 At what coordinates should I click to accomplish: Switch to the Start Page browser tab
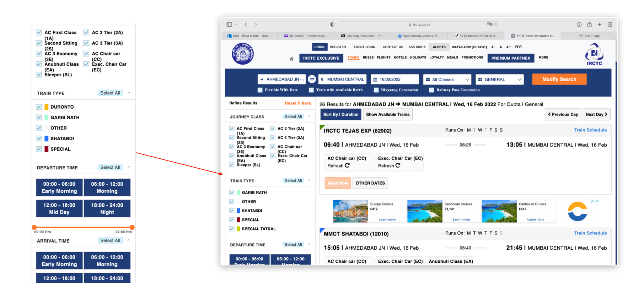589,36
